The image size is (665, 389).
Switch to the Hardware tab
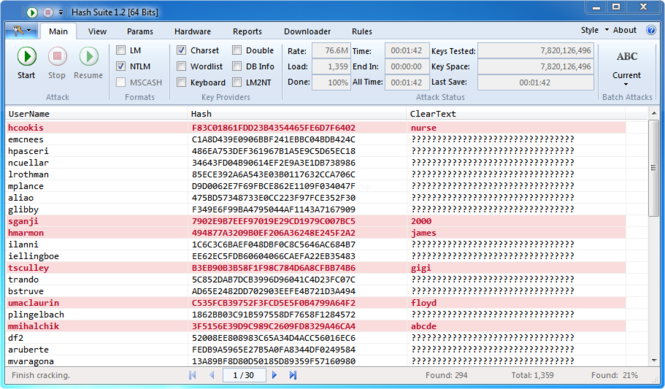tap(193, 31)
